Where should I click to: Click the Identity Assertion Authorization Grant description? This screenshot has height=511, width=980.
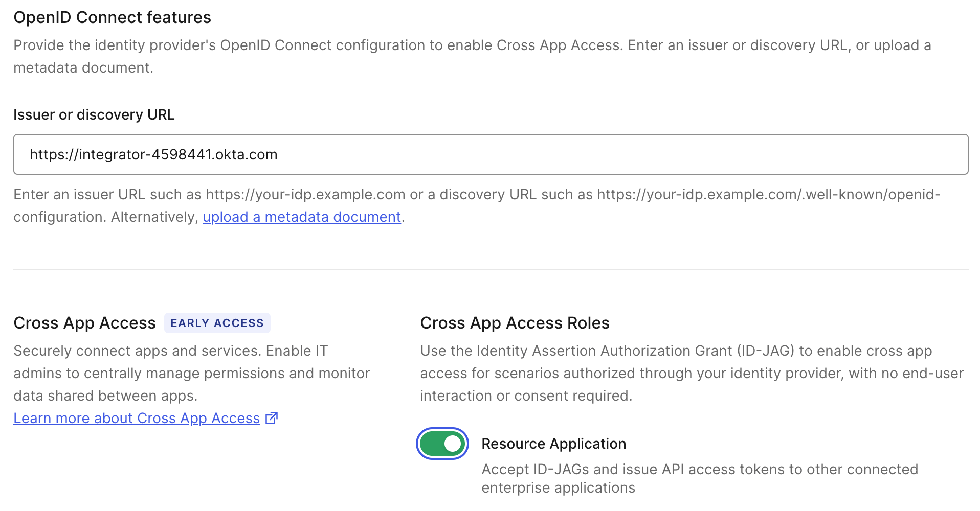(x=692, y=373)
